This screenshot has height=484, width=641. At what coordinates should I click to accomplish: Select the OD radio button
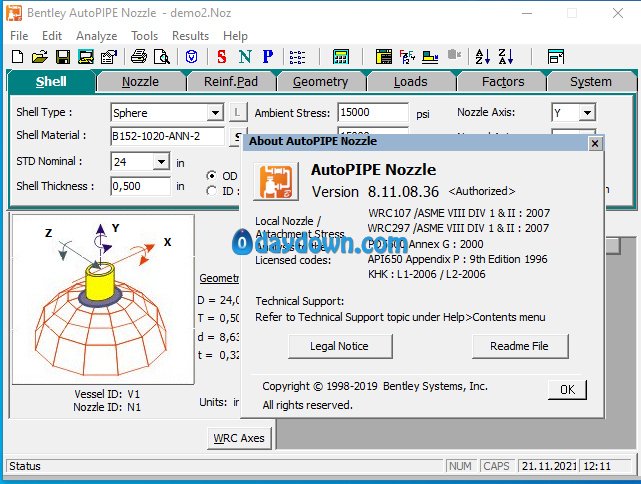211,176
